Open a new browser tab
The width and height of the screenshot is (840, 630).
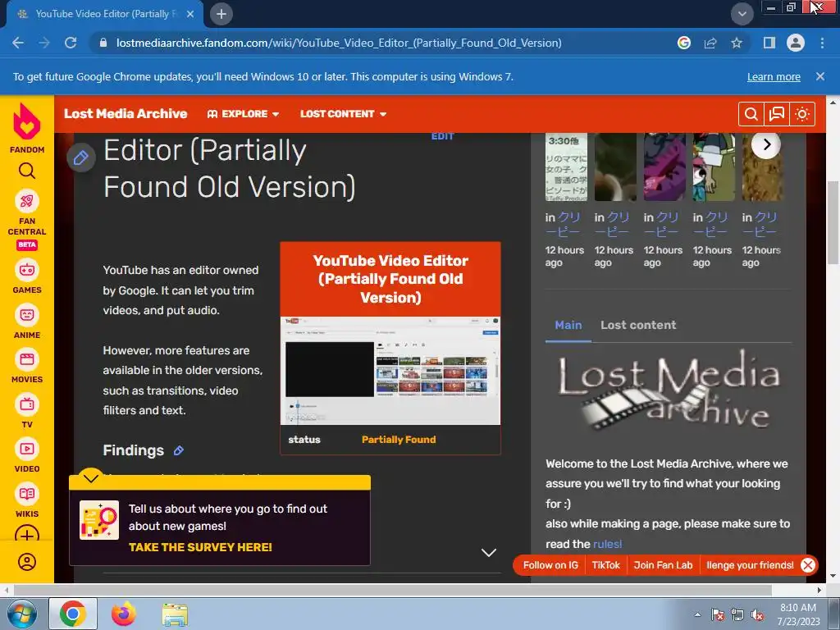click(x=221, y=14)
